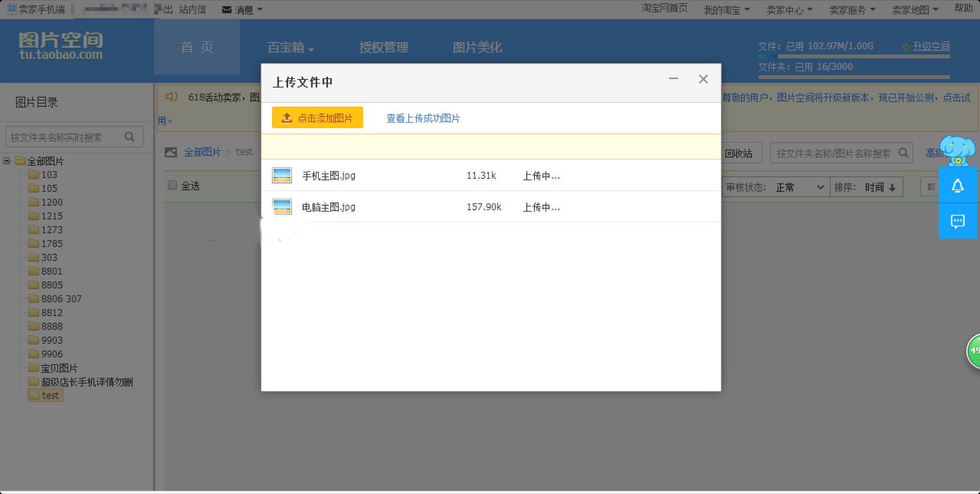Screen dimensions: 980x494
Task: Click the 点击添加图片 upload button
Action: pyautogui.click(x=317, y=118)
